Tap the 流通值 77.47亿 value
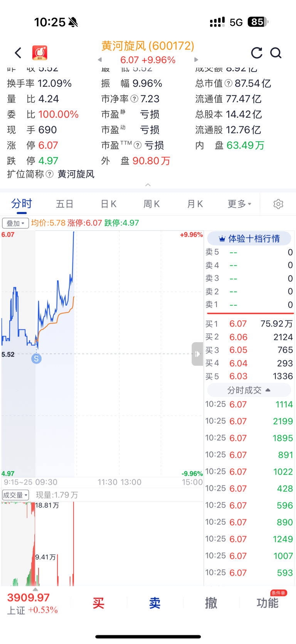296x644 pixels. [x=244, y=99]
